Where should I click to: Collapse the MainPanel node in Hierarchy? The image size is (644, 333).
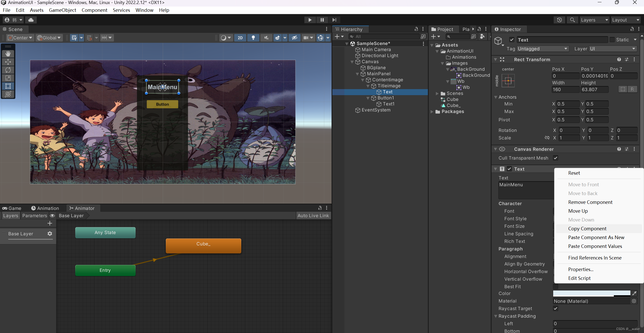[357, 74]
